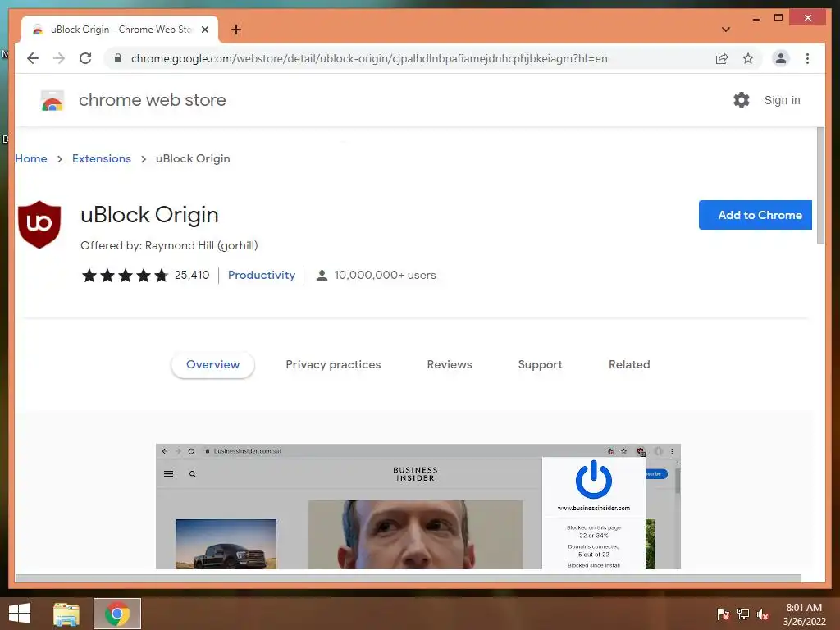Sign in to the web store

(x=782, y=100)
